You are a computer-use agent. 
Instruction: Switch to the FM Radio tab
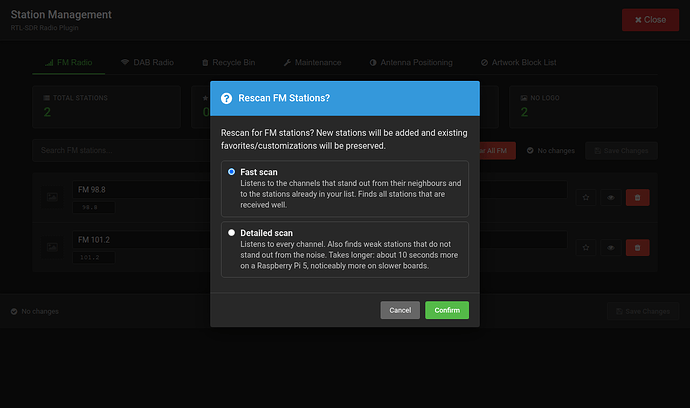pyautogui.click(x=69, y=62)
